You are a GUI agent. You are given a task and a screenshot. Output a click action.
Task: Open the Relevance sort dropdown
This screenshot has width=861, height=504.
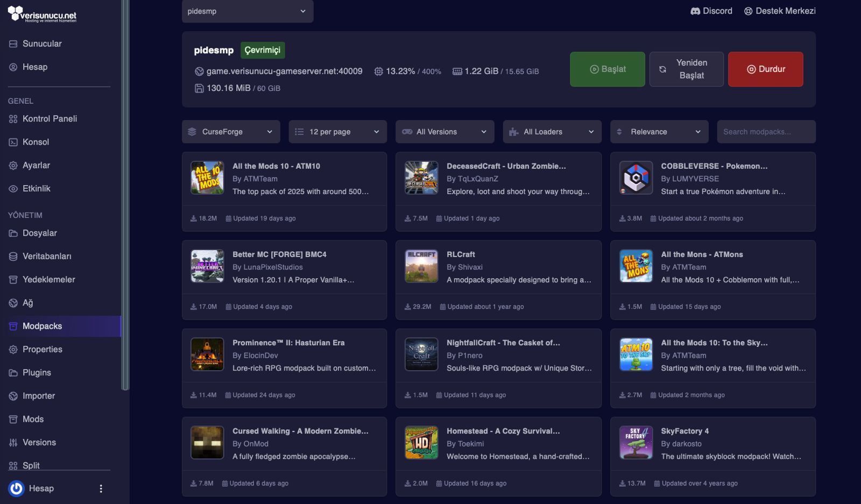[659, 132]
